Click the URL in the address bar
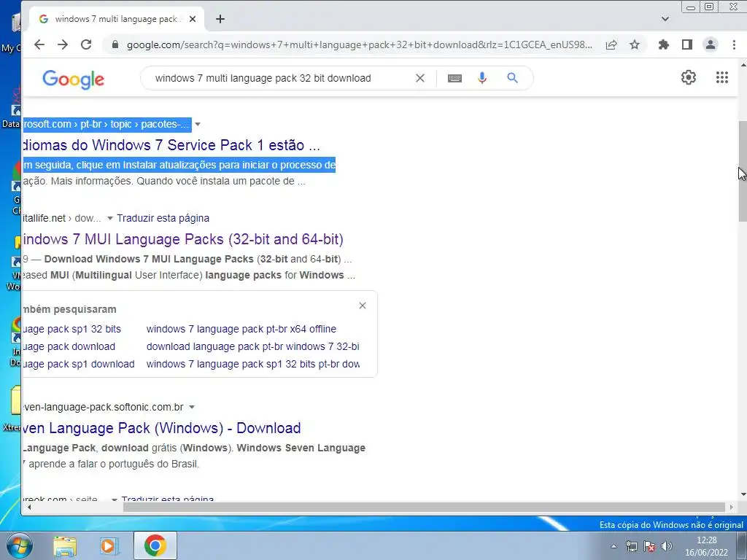The image size is (747, 560). pos(359,44)
